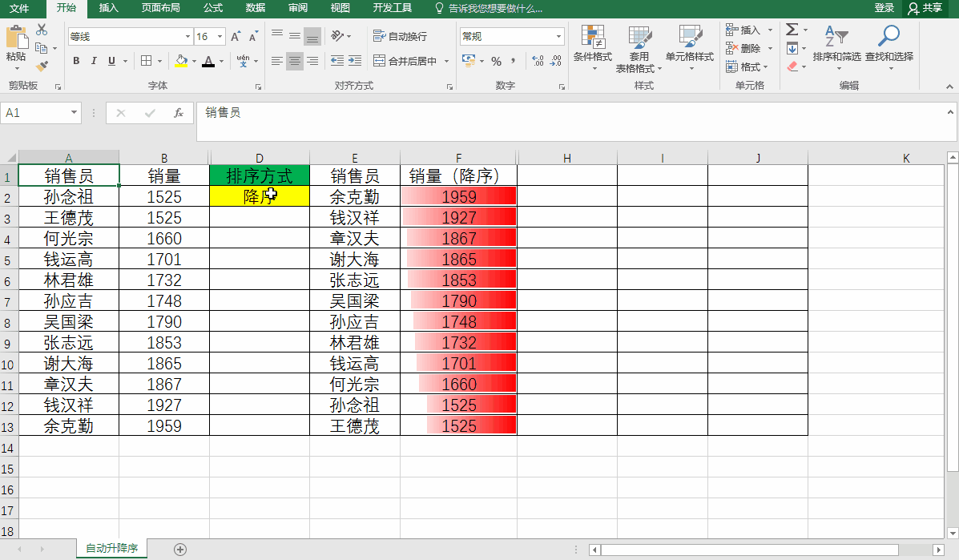The width and height of the screenshot is (959, 560).
Task: Open 套用表格格式 table format menu
Action: click(x=639, y=49)
